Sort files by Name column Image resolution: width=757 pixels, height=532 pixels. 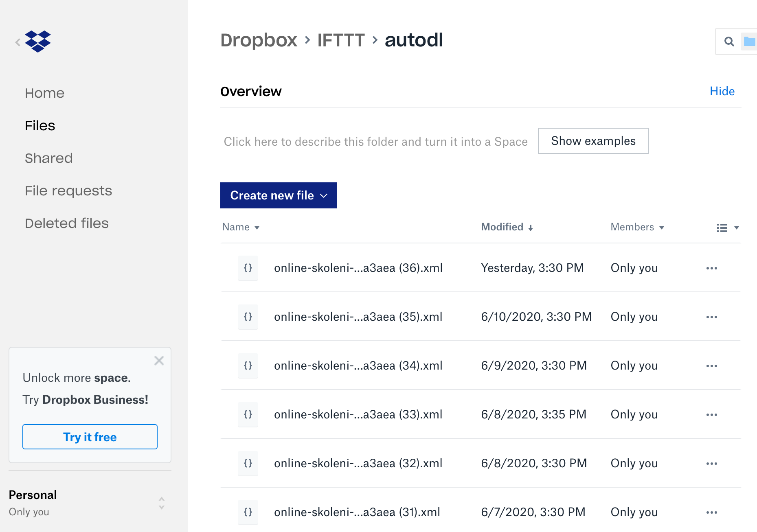pyautogui.click(x=241, y=227)
